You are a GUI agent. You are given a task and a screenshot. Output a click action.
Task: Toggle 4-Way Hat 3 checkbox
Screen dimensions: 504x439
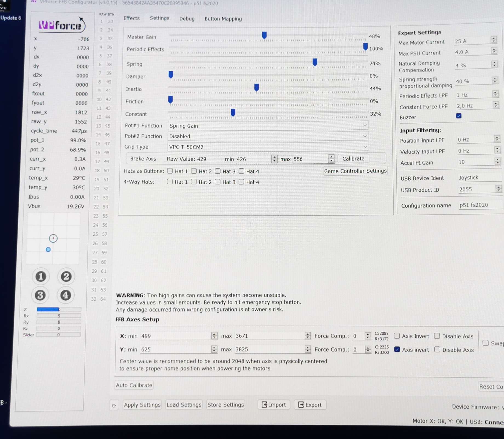click(217, 182)
